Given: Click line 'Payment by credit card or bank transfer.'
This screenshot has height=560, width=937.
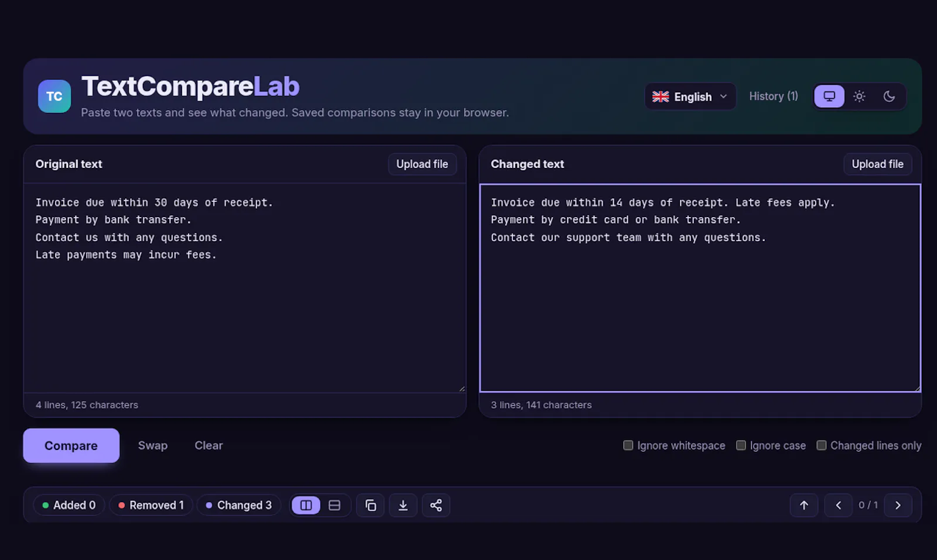Looking at the screenshot, I should pos(615,219).
